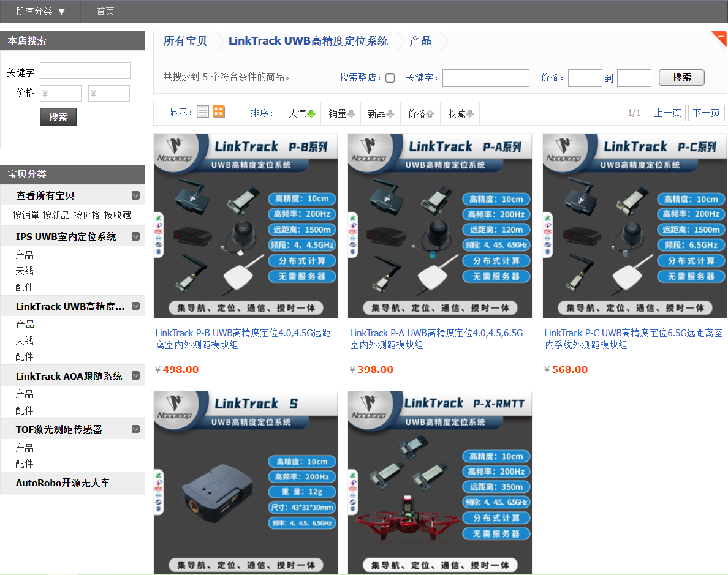Open 天线 under LinkTrack UWB高精度
The image size is (728, 575).
(x=24, y=340)
